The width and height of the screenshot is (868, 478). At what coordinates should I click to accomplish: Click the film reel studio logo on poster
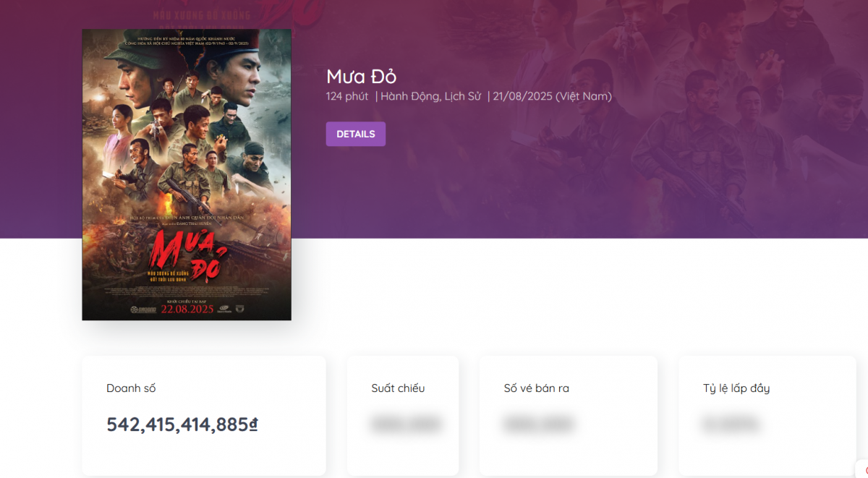click(136, 309)
